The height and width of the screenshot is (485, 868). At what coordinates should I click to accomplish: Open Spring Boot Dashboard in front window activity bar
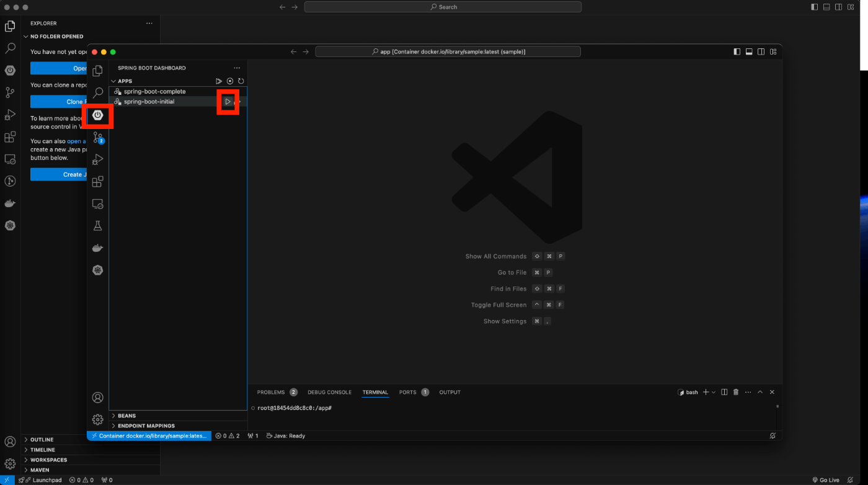coord(97,115)
